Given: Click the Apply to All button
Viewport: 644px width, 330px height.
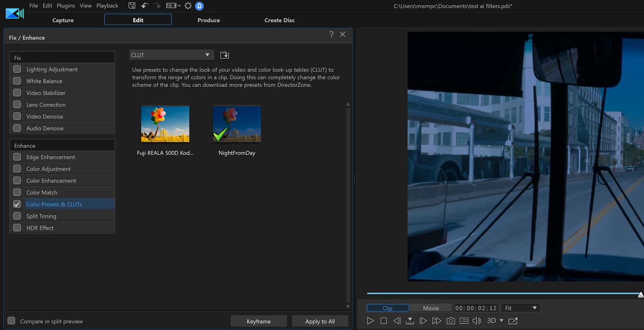Looking at the screenshot, I should pos(320,321).
